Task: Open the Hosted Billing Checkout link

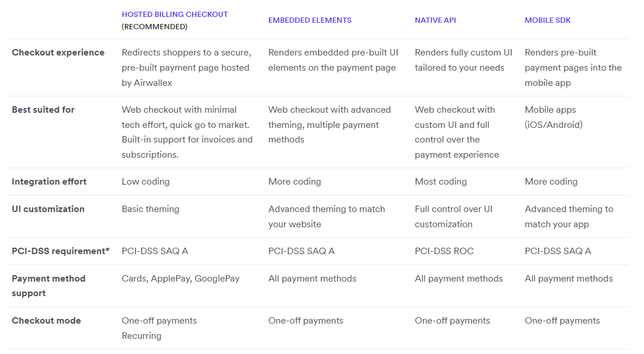Action: click(x=174, y=14)
